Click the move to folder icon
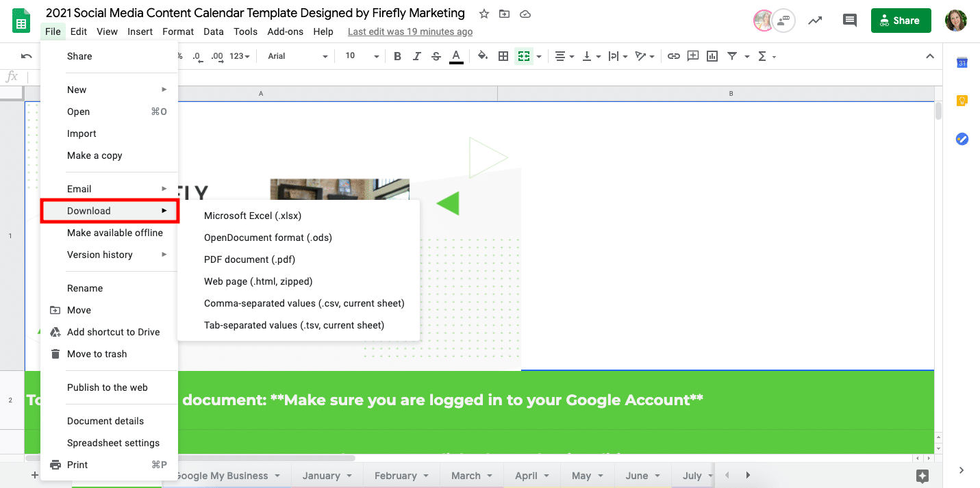The height and width of the screenshot is (488, 980). [505, 14]
